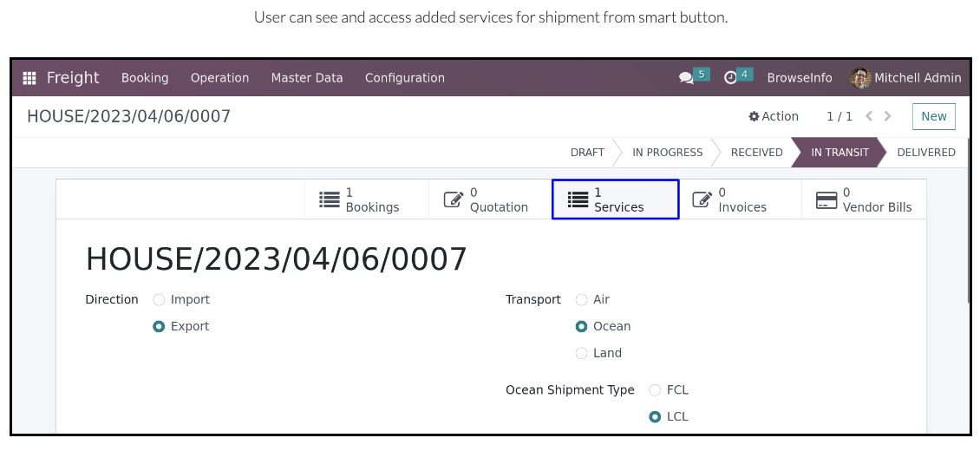980x451 pixels.
Task: Open the Services list smart button
Action: (616, 199)
